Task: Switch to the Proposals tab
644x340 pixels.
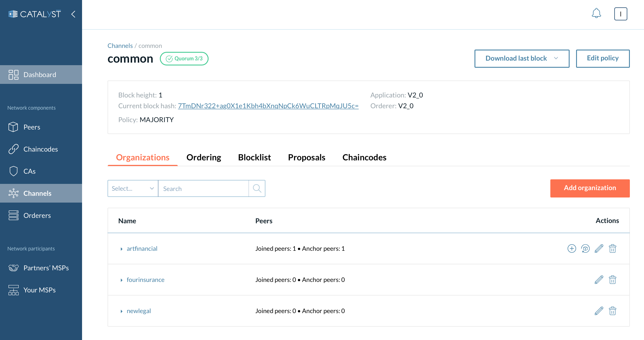Action: [306, 157]
